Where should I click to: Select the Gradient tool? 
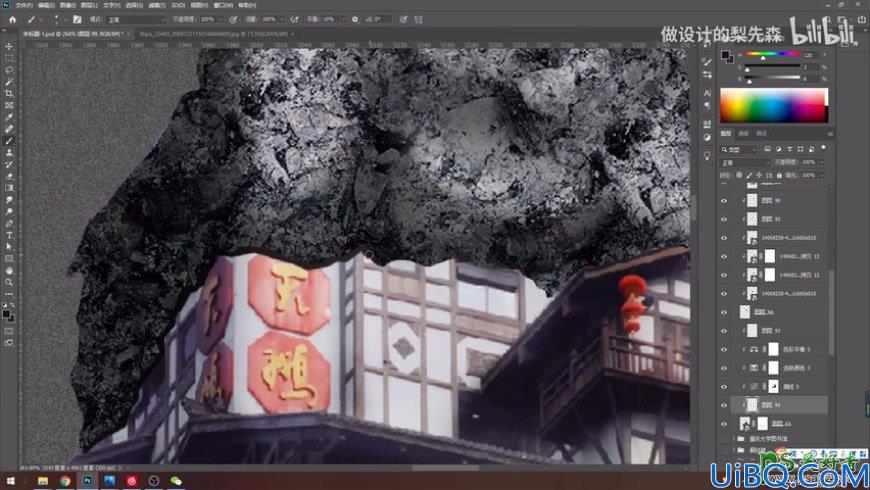click(x=9, y=188)
